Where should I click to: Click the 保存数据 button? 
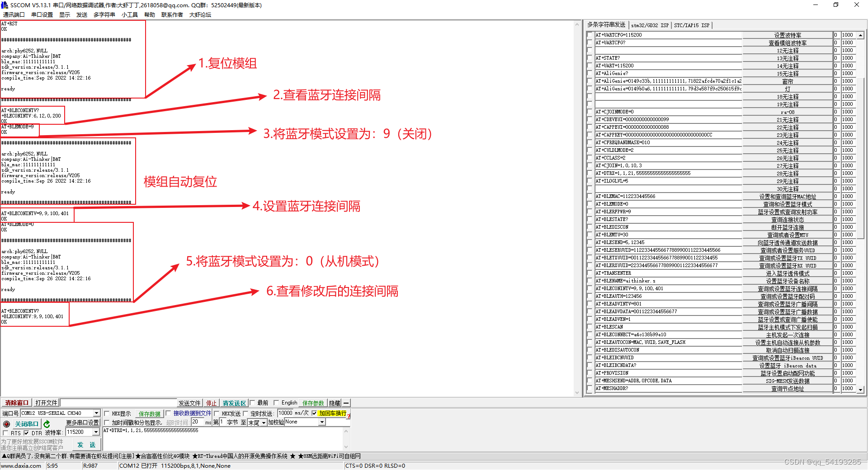click(x=150, y=414)
